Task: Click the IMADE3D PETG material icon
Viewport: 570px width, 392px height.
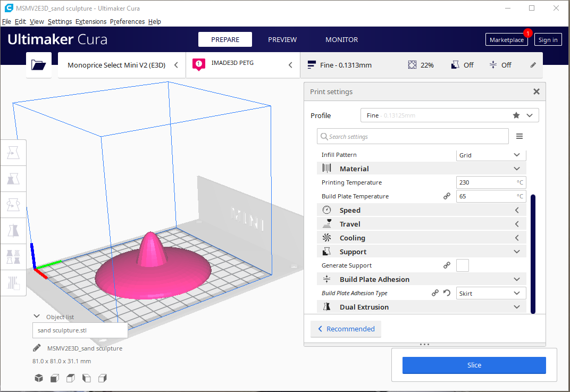Action: click(198, 64)
